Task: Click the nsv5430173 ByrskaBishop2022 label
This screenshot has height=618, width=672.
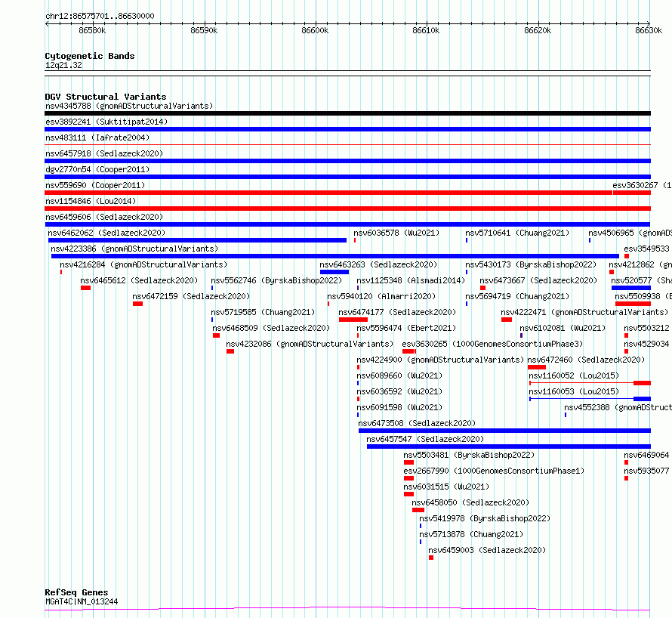Action: pyautogui.click(x=531, y=264)
